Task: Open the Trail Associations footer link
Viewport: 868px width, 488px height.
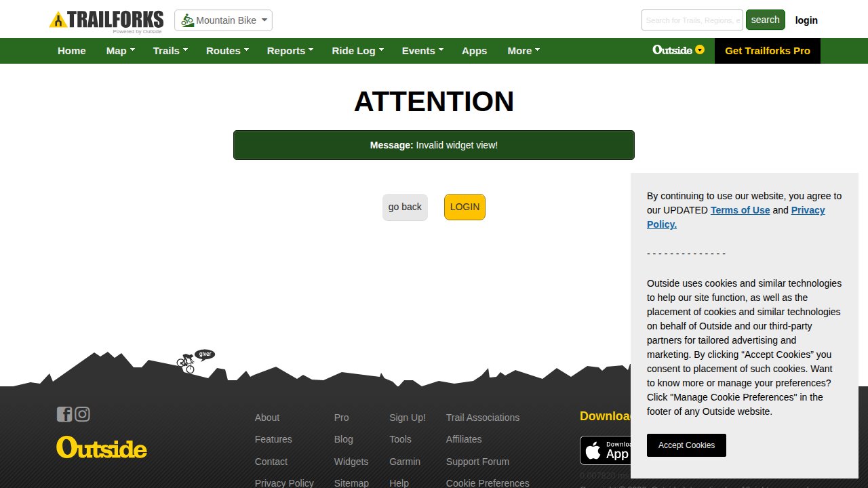Action: (482, 418)
